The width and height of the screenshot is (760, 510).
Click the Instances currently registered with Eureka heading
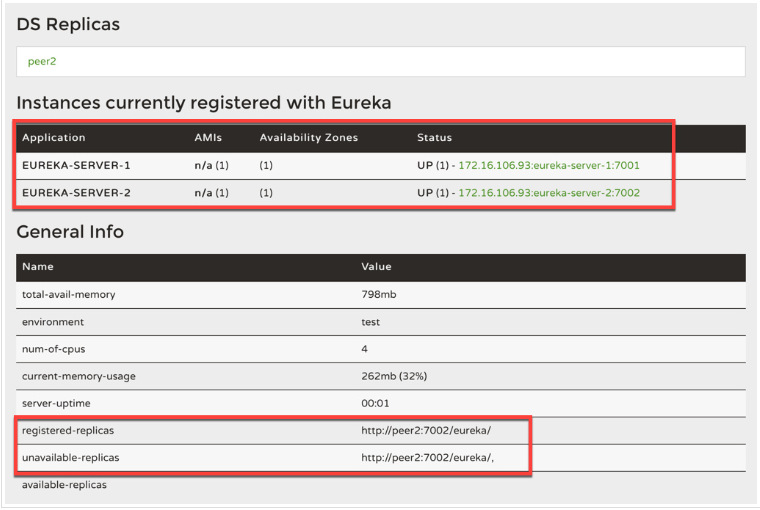(204, 103)
